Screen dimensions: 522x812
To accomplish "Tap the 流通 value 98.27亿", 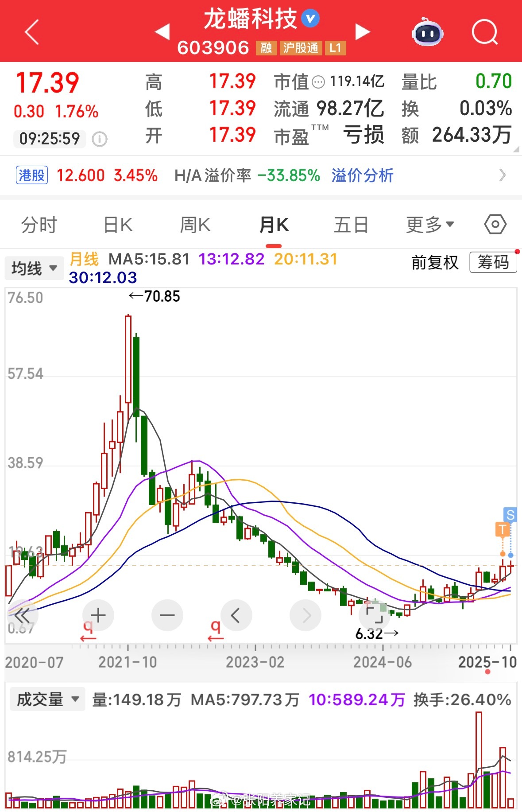I will coord(350,108).
